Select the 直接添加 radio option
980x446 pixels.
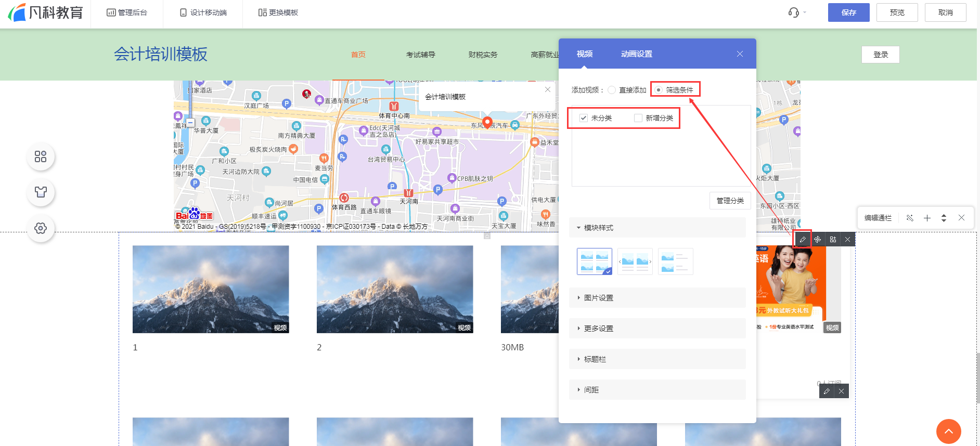[612, 90]
